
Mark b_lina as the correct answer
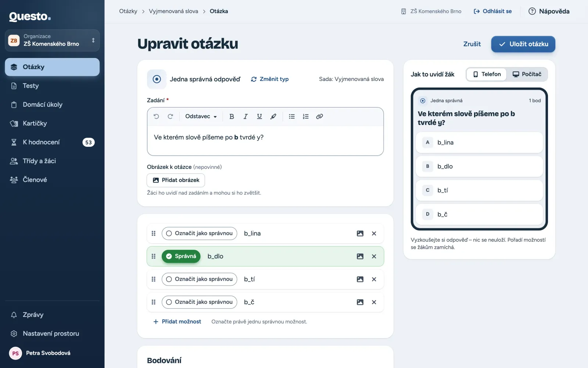point(199,233)
